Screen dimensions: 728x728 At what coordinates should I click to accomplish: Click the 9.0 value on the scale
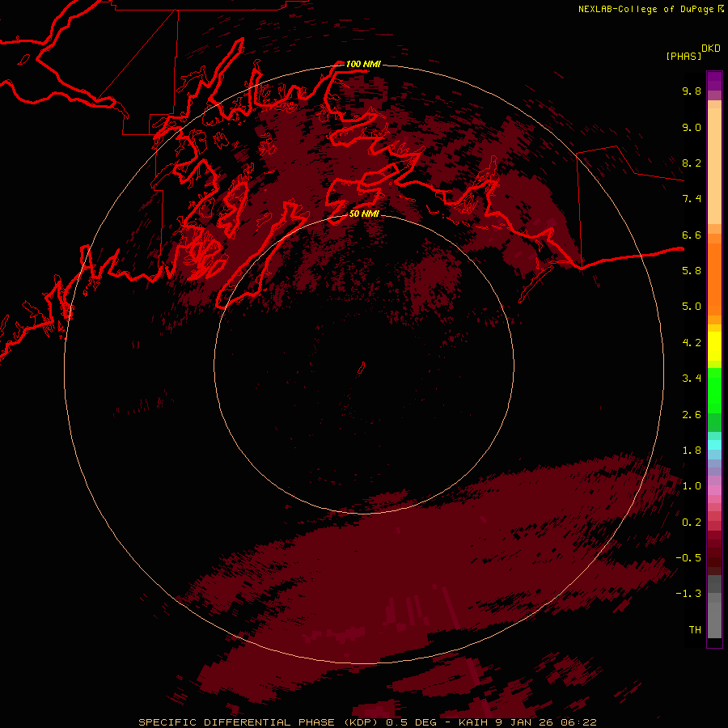[692, 127]
